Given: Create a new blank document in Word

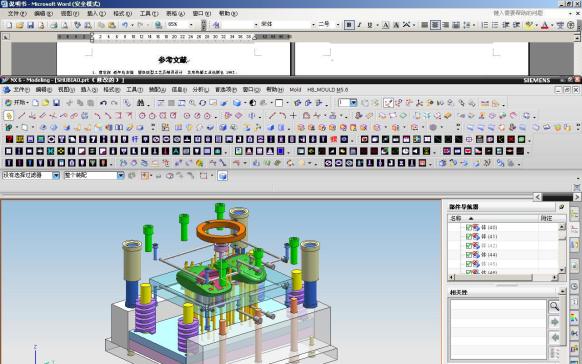Looking at the screenshot, I should pyautogui.click(x=10, y=25).
